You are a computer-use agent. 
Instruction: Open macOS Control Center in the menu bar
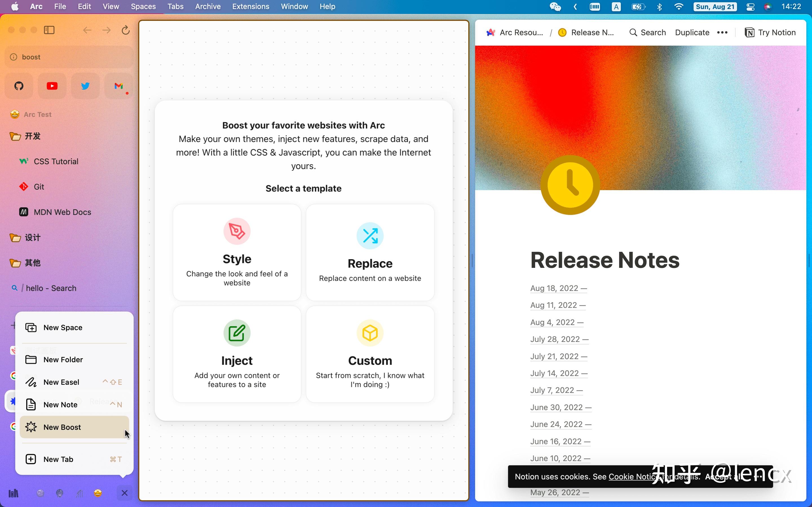coord(750,6)
